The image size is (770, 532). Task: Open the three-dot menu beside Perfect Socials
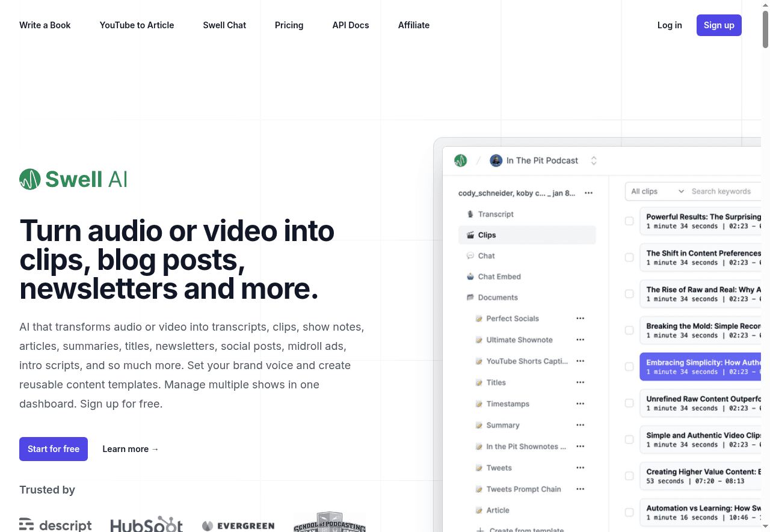(x=580, y=319)
